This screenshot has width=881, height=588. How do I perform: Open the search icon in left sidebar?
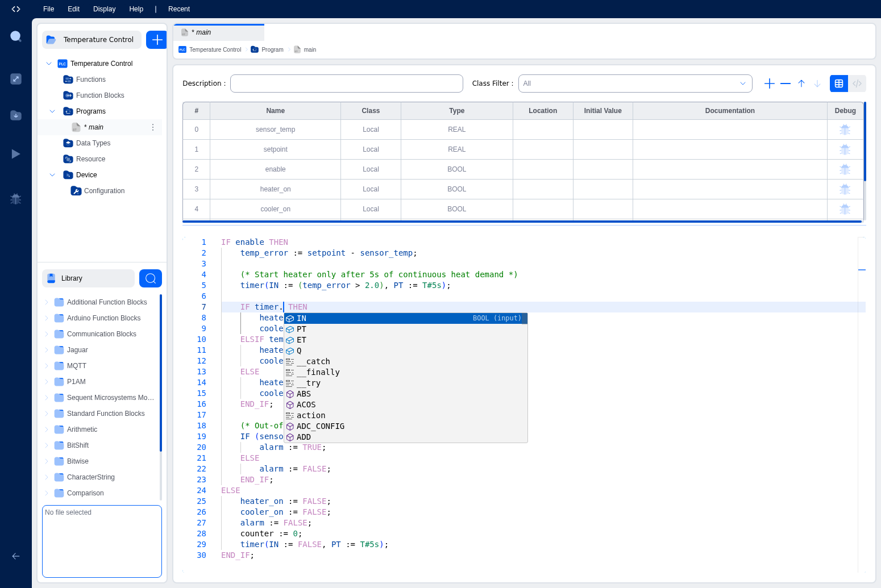(16, 36)
